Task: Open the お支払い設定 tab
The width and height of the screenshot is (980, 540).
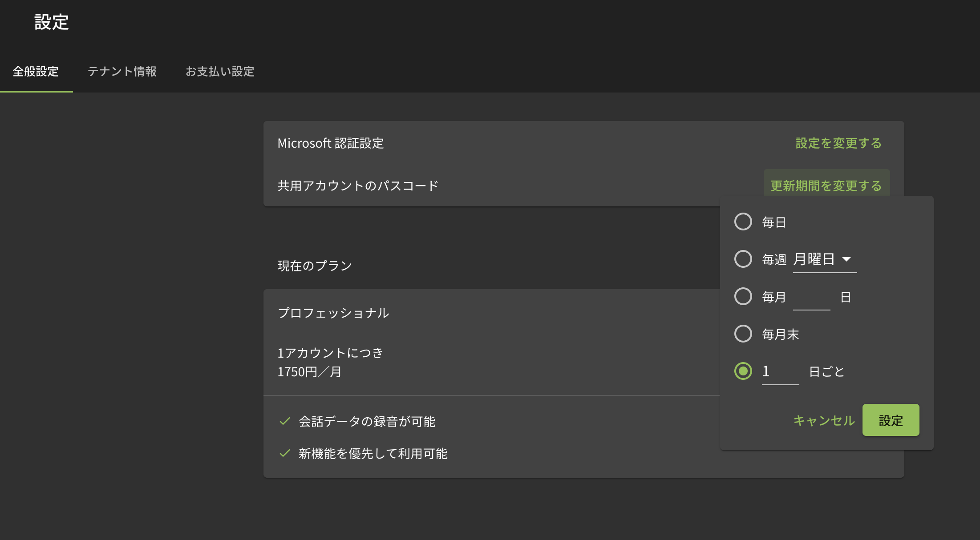Action: (219, 71)
